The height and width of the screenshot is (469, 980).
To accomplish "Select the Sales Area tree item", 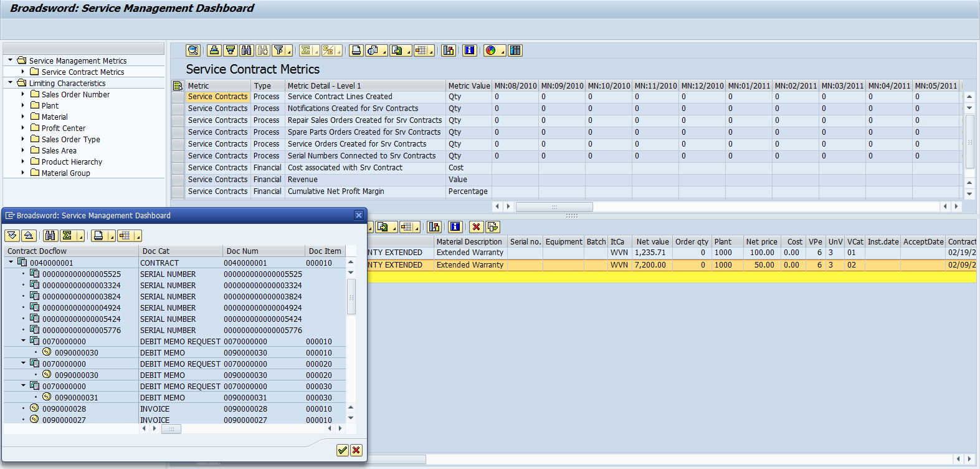I will pyautogui.click(x=59, y=150).
